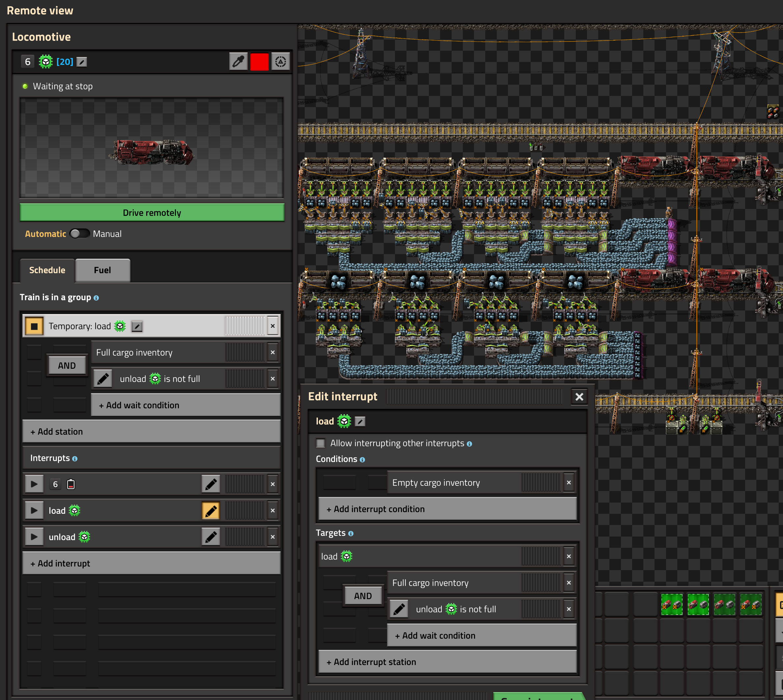Select third train icon slot

pos(724,605)
